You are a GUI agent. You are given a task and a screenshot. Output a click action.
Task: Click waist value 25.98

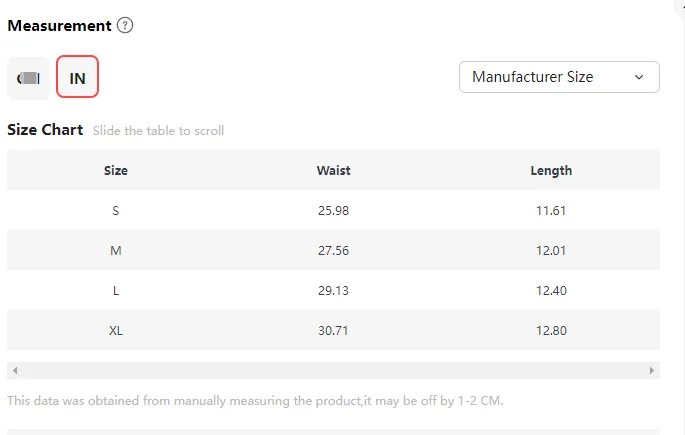(x=333, y=210)
